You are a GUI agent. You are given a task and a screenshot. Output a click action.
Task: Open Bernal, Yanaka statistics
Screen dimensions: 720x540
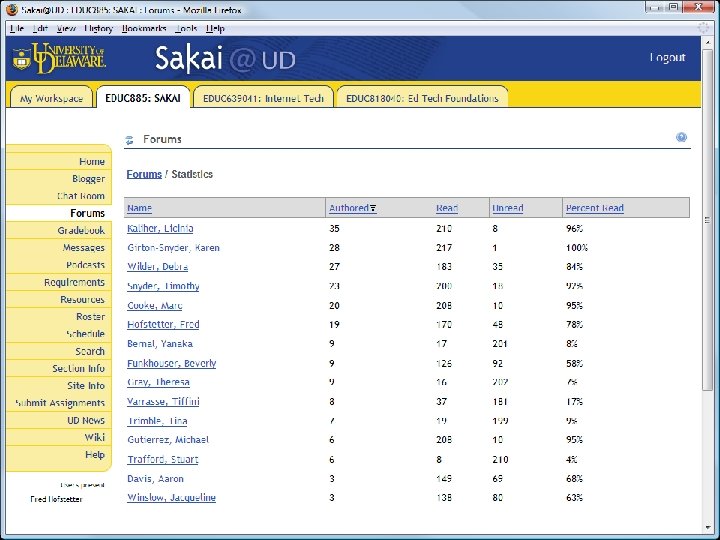tap(160, 343)
